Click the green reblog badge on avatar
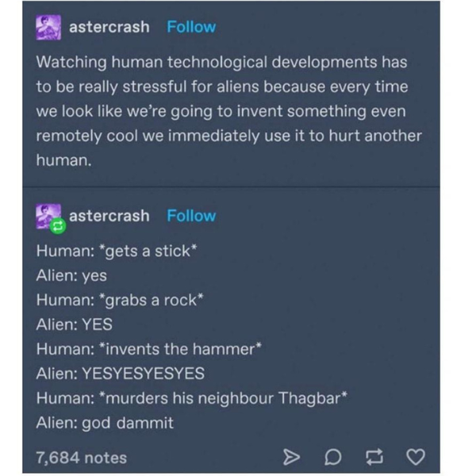This screenshot has width=476, height=476. (58, 226)
